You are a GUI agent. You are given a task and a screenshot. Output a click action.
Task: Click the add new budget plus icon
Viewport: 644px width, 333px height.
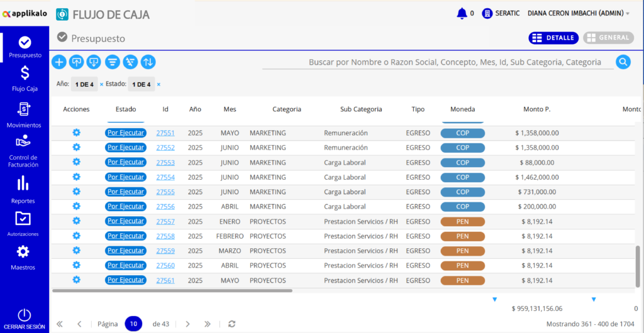click(x=59, y=62)
